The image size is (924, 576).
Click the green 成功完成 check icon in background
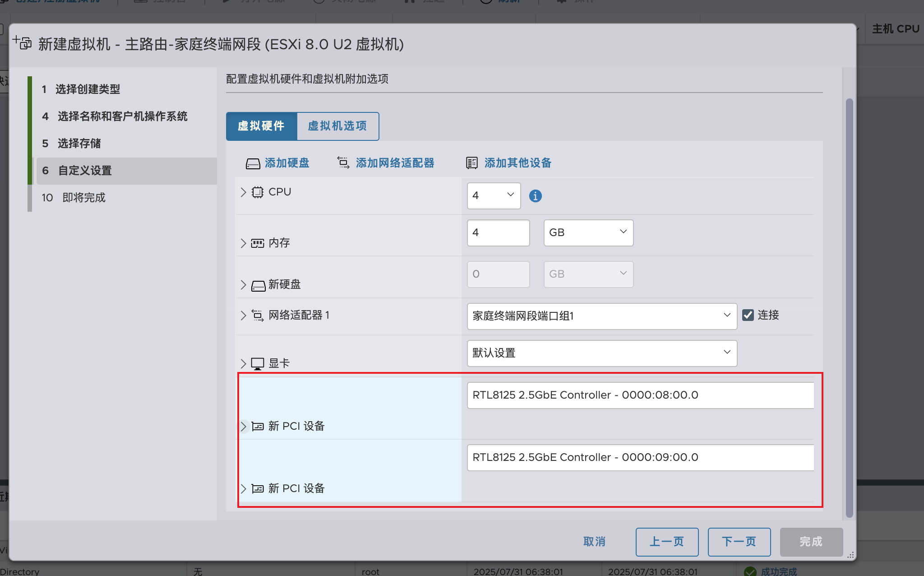750,571
